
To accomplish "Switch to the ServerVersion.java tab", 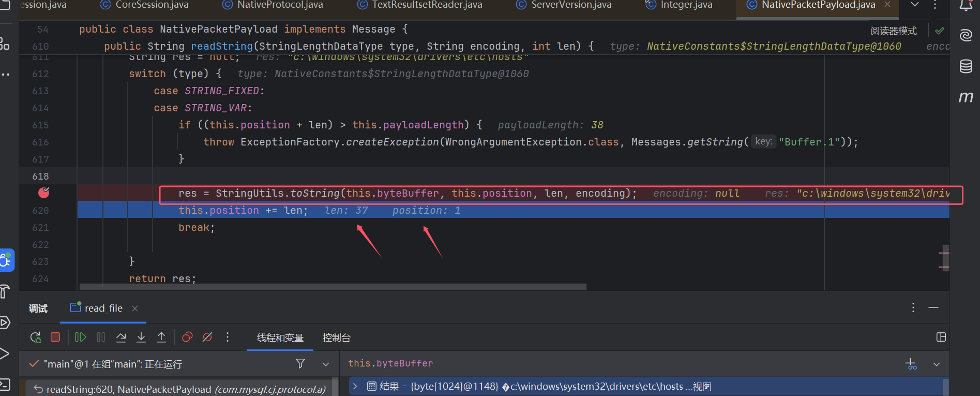I will tap(564, 5).
